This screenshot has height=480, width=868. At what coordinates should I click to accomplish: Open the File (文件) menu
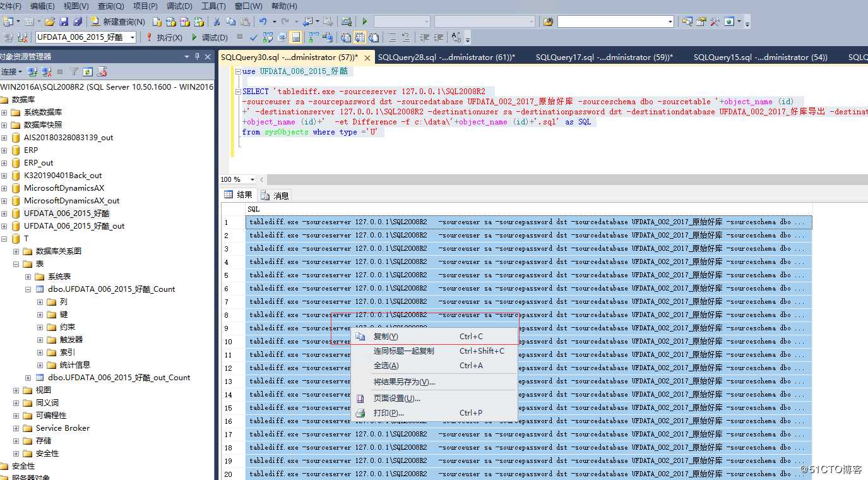[x=10, y=6]
